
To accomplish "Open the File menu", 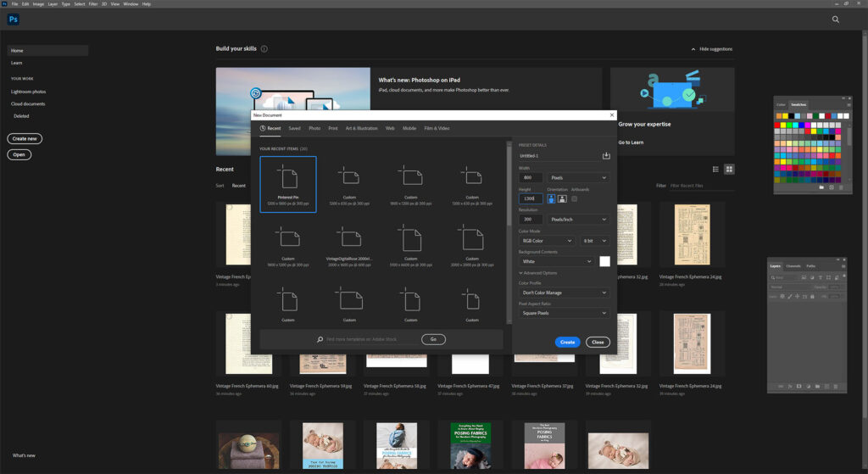I will click(14, 4).
